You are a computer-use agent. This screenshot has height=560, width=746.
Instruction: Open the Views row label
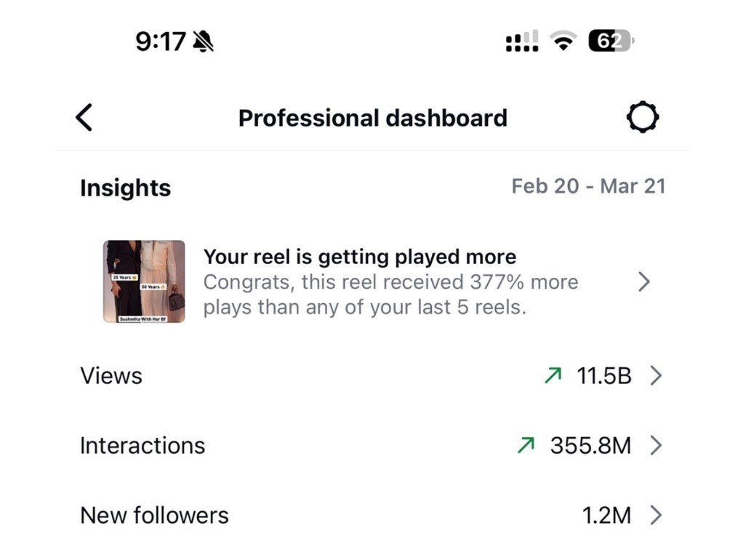tap(111, 376)
